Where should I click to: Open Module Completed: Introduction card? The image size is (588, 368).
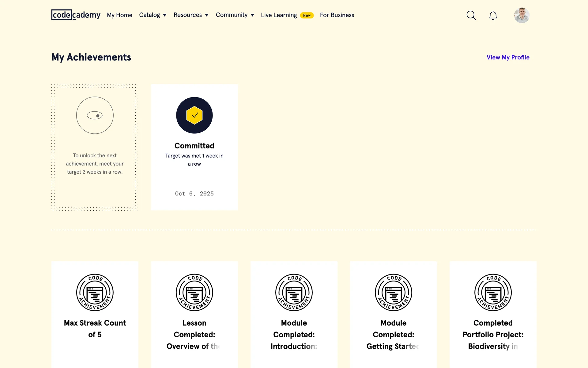tap(294, 334)
